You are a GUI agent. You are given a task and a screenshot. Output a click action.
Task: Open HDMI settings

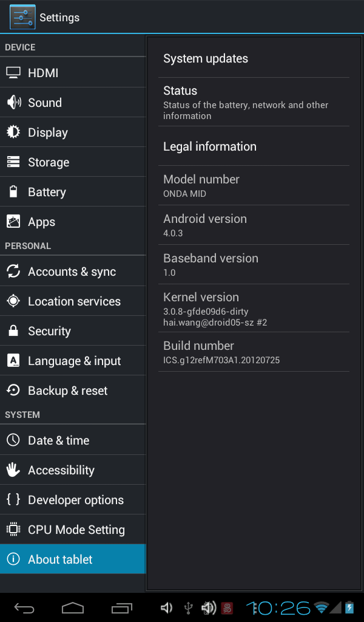[73, 73]
